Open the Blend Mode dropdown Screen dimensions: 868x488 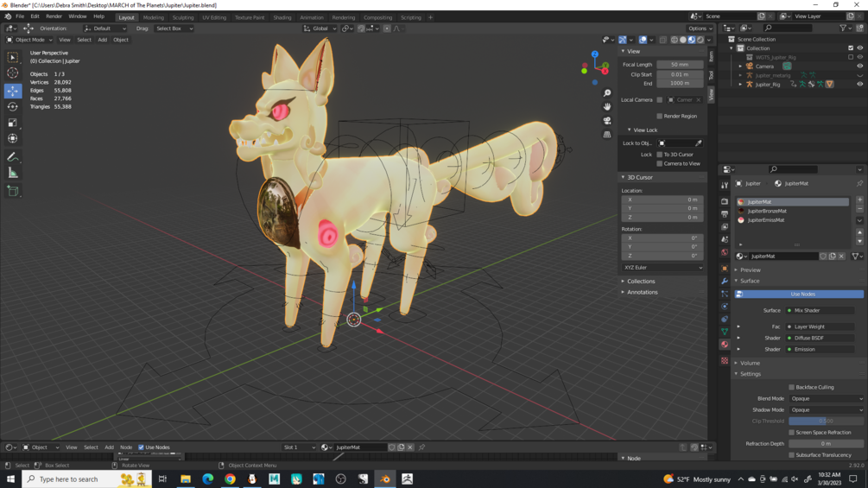[x=826, y=399]
